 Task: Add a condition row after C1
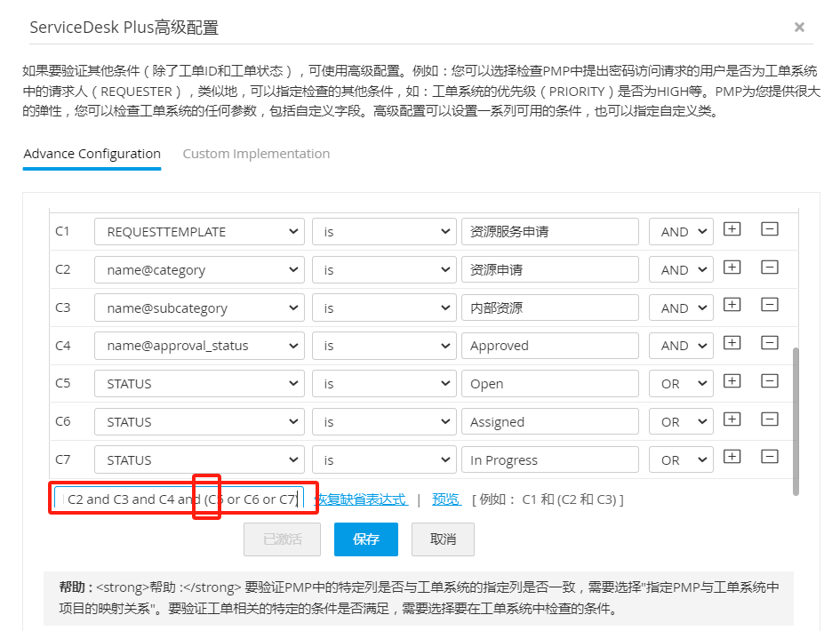732,229
